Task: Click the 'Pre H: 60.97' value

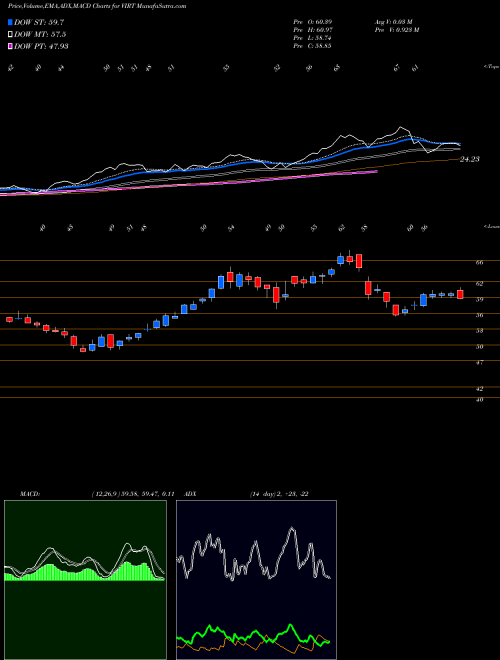Action: click(x=312, y=29)
